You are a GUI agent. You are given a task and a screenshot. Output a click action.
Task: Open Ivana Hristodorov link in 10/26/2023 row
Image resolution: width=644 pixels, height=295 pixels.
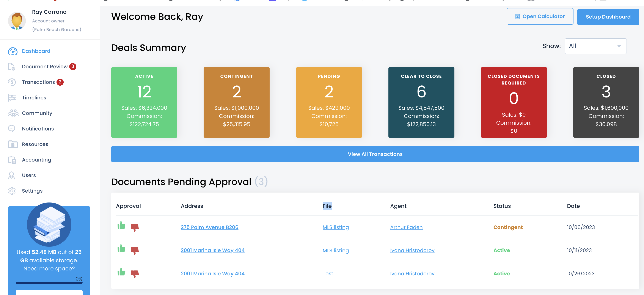(412, 274)
